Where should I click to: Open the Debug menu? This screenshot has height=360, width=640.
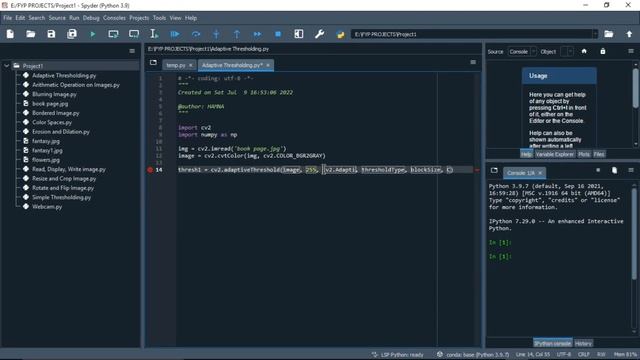(91, 18)
